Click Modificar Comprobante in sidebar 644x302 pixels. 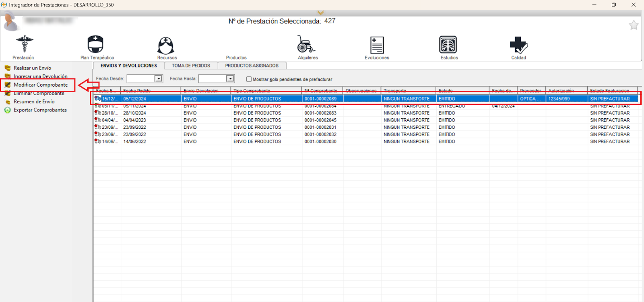[41, 85]
